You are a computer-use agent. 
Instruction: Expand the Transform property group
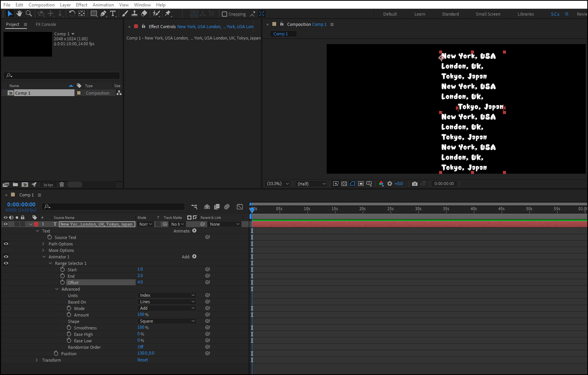[36, 360]
